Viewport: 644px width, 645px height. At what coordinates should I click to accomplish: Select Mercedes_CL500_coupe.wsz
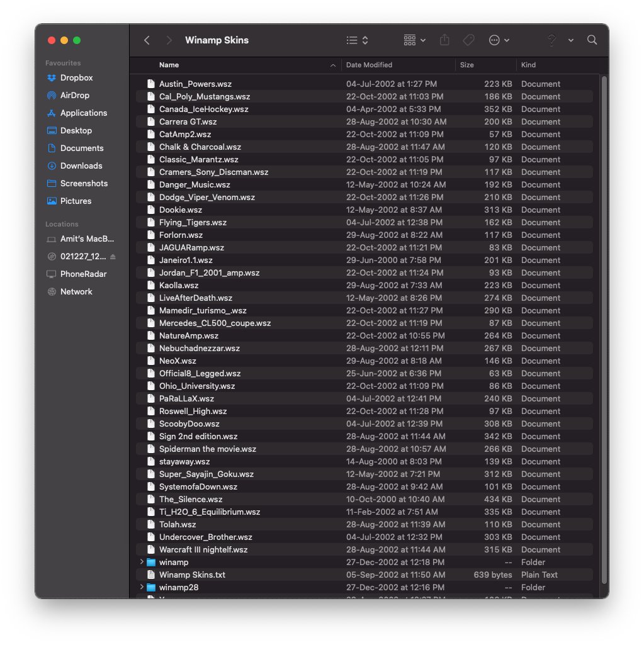364,323
